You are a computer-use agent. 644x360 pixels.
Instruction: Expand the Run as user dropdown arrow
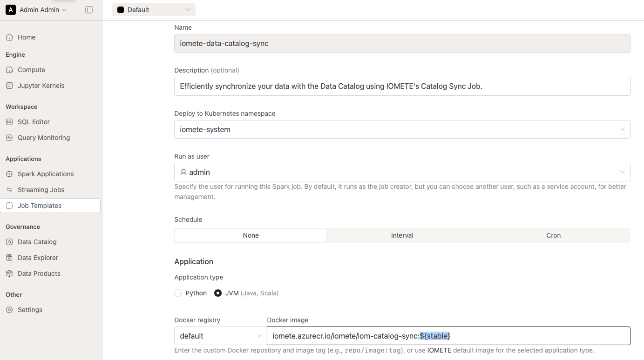coord(623,172)
